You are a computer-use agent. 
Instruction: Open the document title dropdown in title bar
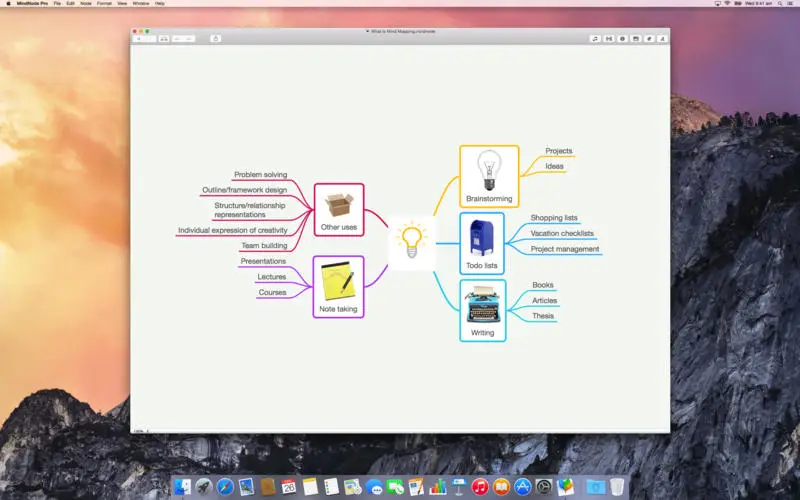coord(401,32)
